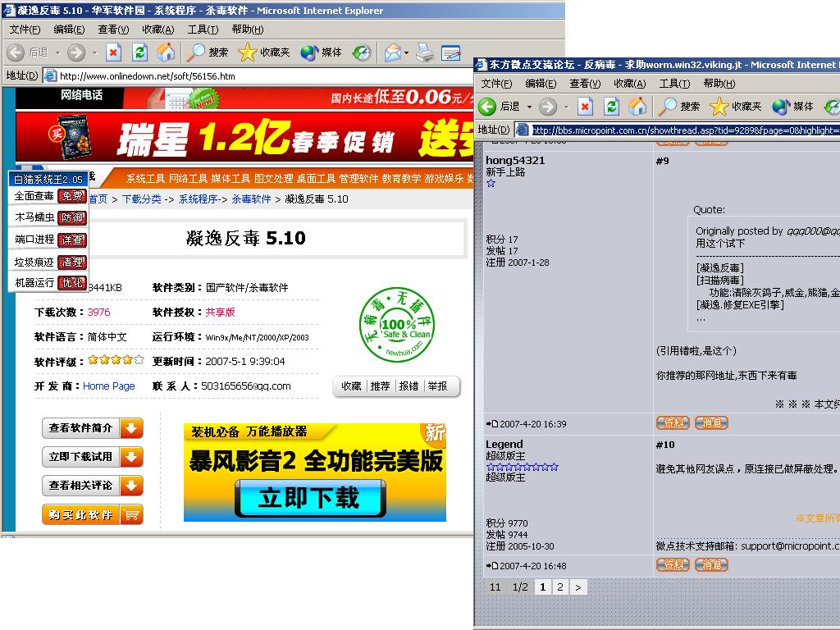The height and width of the screenshot is (630, 840).
Task: Open 媒体 media in the onlinedown.net window
Action: pyautogui.click(x=322, y=52)
